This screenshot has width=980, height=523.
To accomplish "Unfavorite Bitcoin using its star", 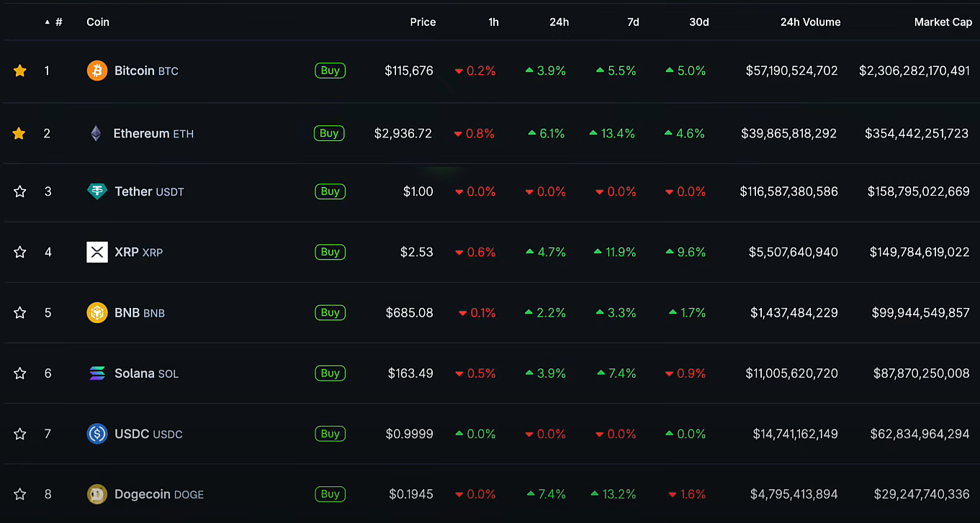I will [x=20, y=71].
